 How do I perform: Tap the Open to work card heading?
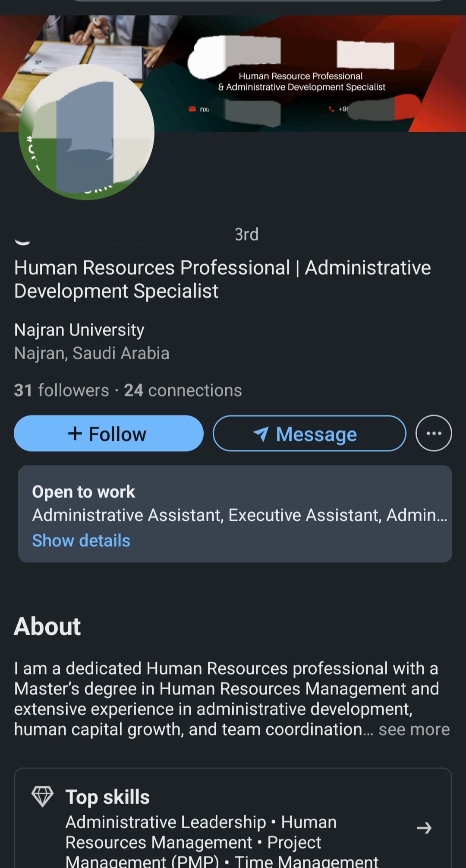(83, 492)
